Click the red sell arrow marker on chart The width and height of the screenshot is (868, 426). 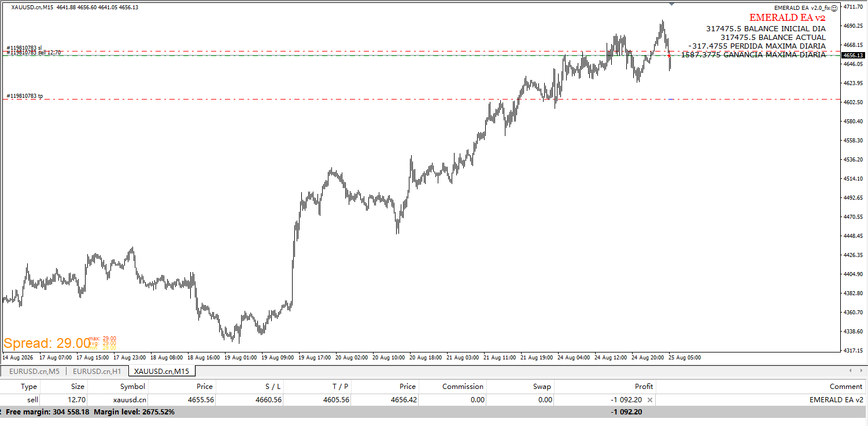[x=669, y=56]
